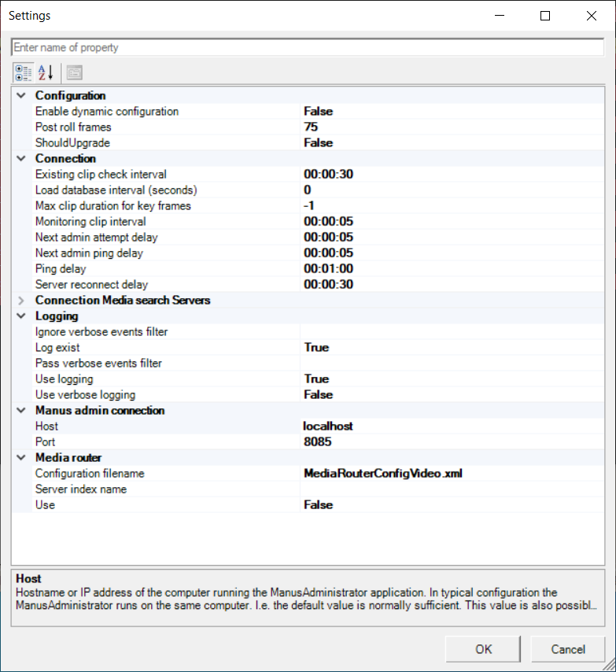Click the Categorized view toolbar icon
The image size is (616, 672).
(x=23, y=73)
